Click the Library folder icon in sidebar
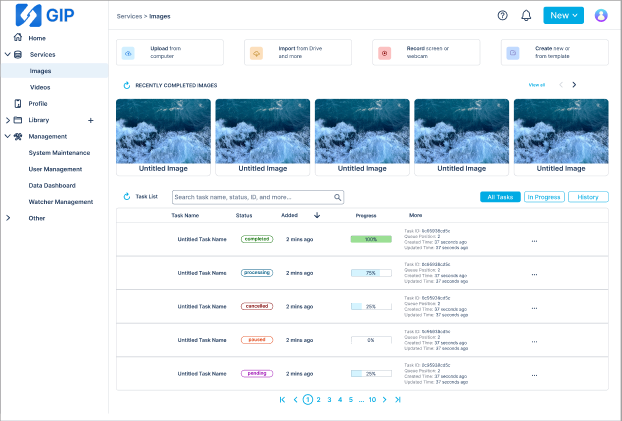This screenshot has width=622, height=421. tap(18, 120)
